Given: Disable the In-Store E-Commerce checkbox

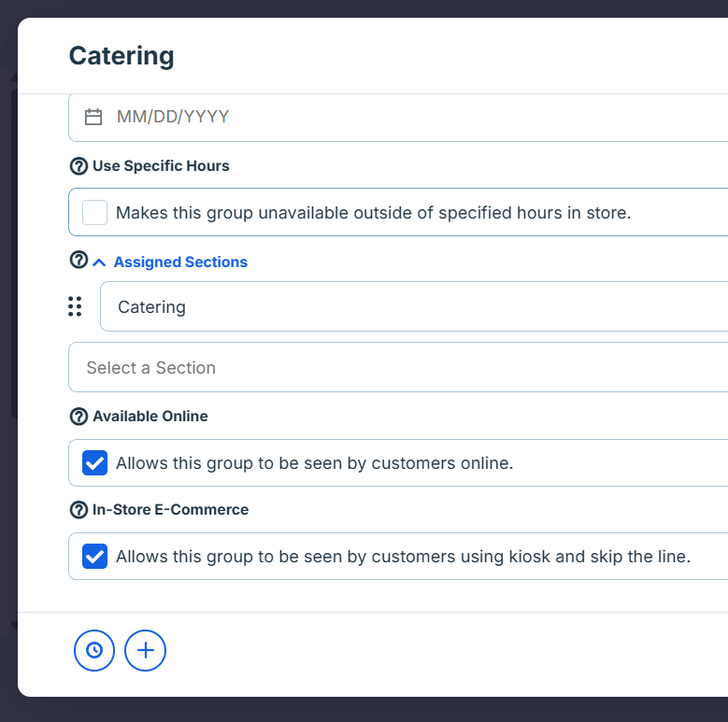Looking at the screenshot, I should point(94,557).
